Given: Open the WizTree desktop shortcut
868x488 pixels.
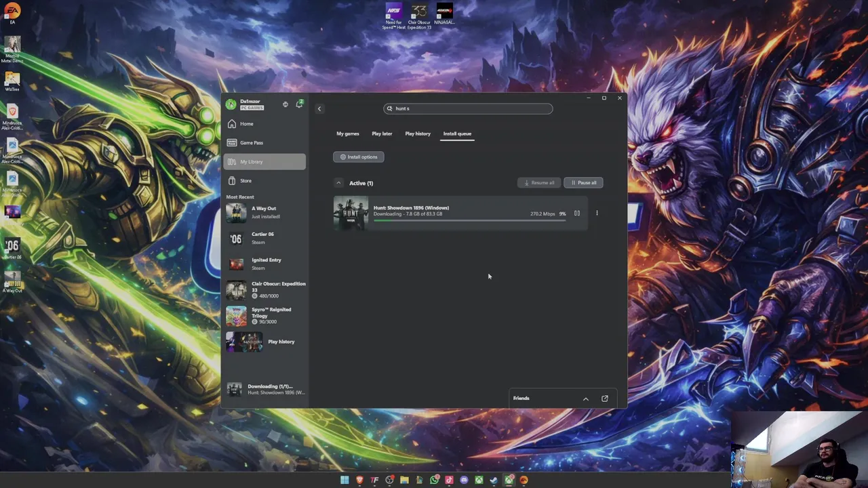Looking at the screenshot, I should pos(12,82).
